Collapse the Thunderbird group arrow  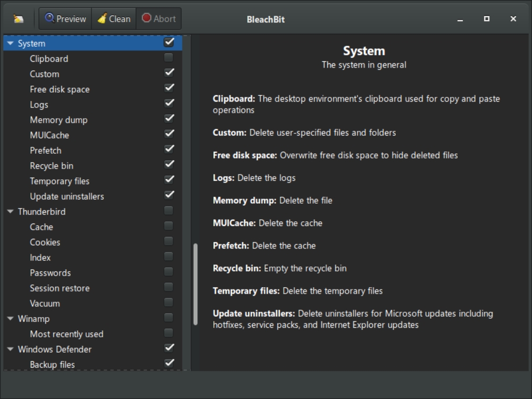point(11,212)
